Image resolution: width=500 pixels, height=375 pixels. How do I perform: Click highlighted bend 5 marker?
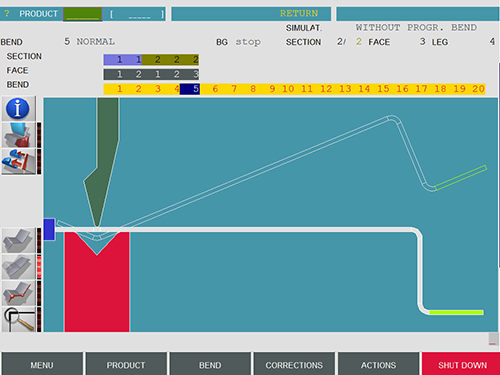[x=190, y=89]
